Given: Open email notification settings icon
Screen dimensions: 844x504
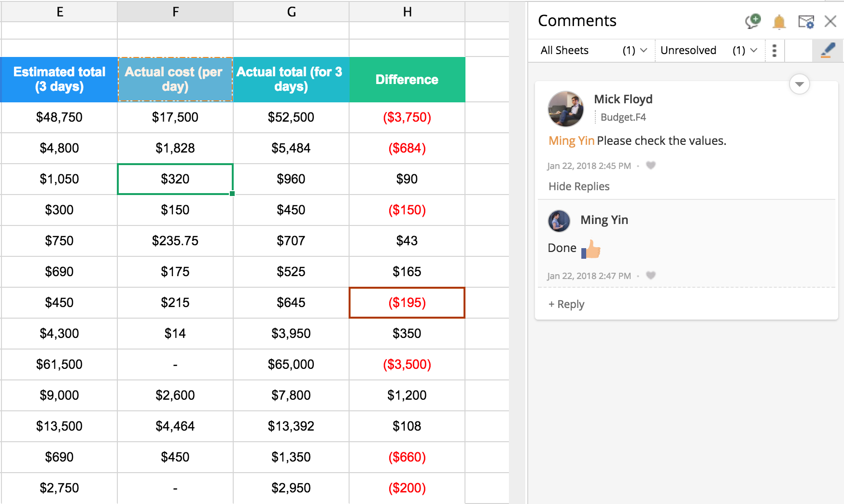Looking at the screenshot, I should [806, 22].
